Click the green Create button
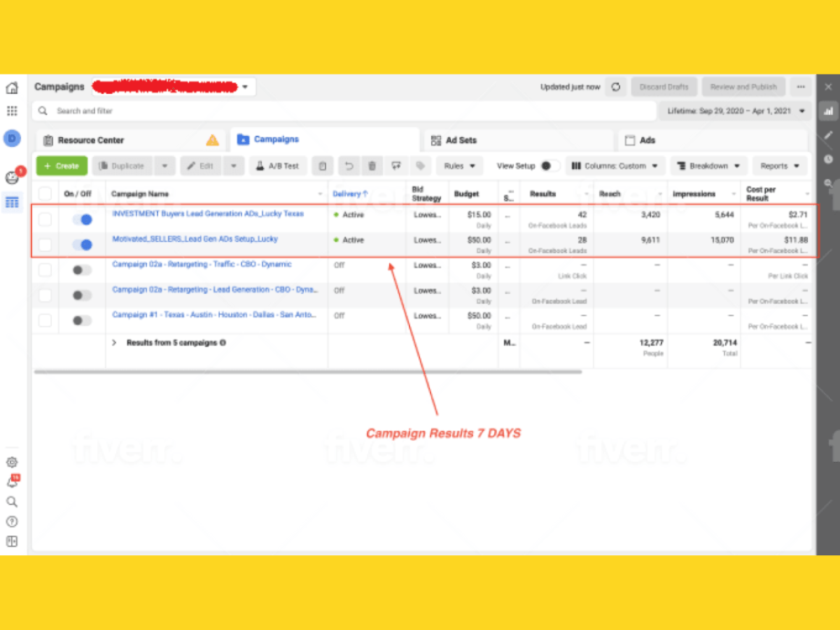 tap(61, 166)
